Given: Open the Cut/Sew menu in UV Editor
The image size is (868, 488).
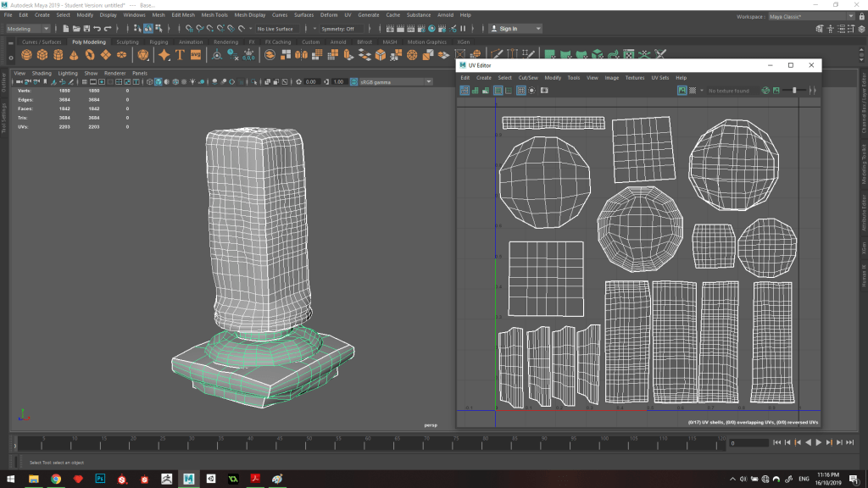Looking at the screenshot, I should tap(527, 77).
